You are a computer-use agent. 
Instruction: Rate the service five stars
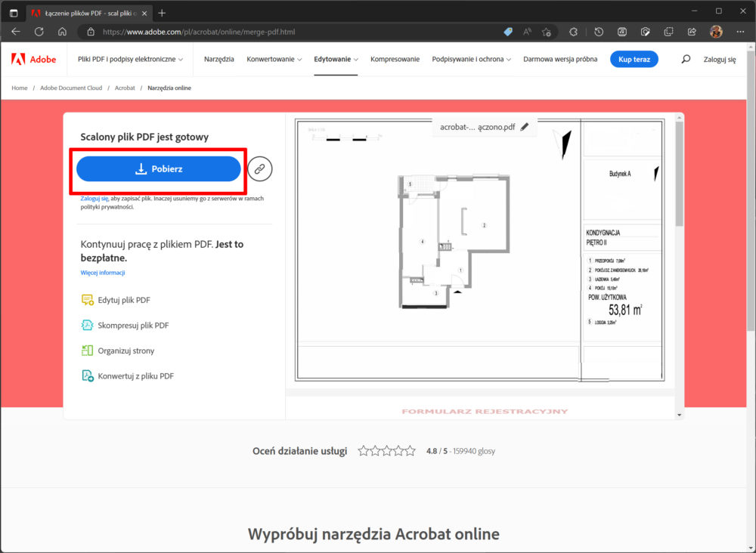(410, 451)
